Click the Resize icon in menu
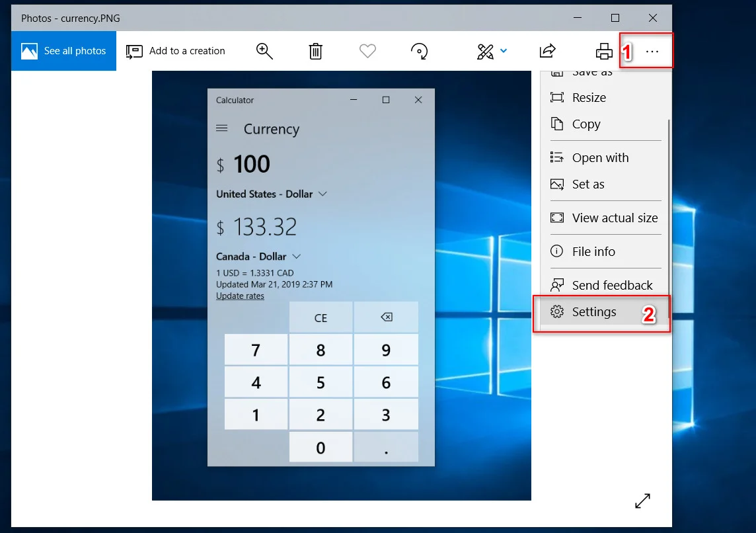The width and height of the screenshot is (756, 533). click(557, 97)
